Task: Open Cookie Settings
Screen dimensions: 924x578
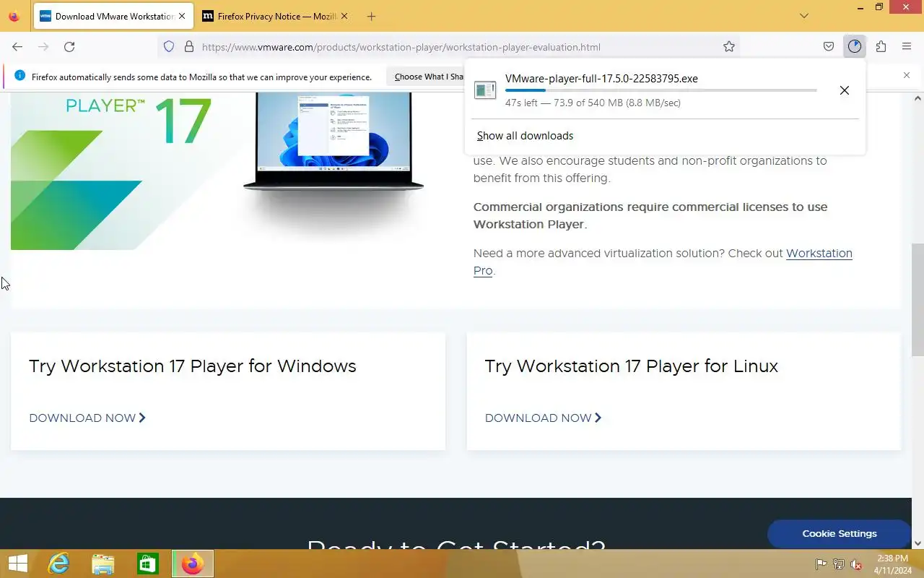Action: [840, 533]
